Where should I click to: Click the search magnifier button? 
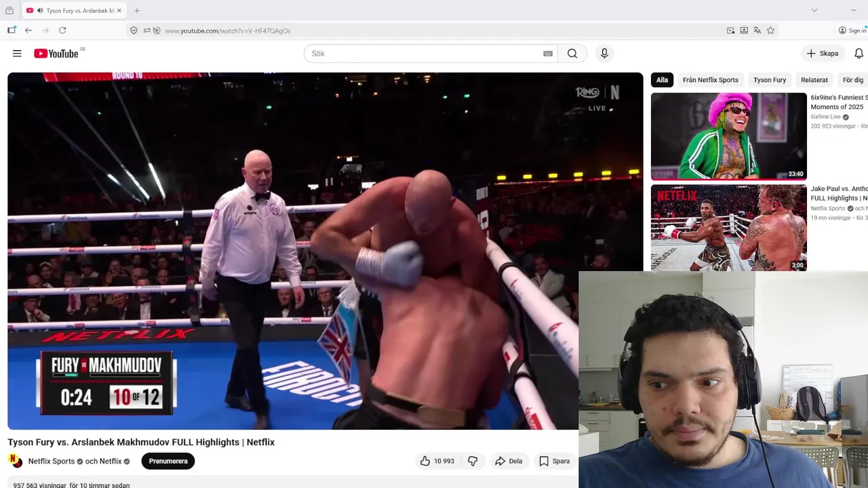pyautogui.click(x=572, y=54)
